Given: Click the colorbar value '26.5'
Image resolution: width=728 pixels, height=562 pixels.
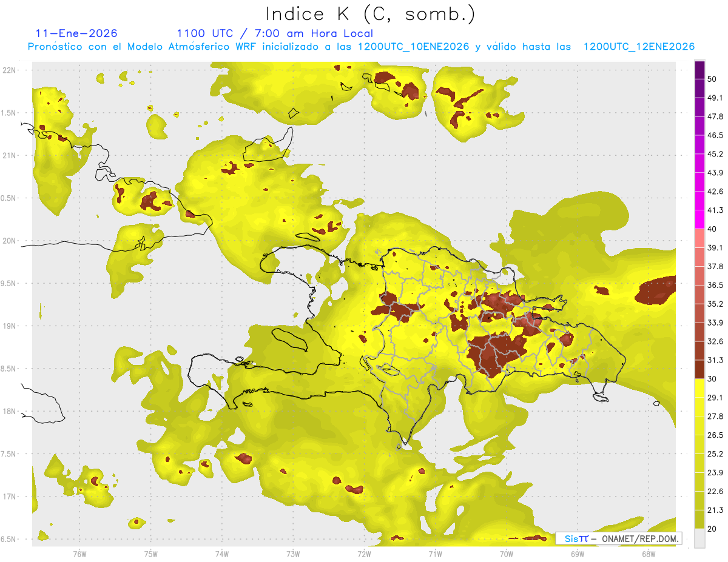Looking at the screenshot, I should click(716, 435).
